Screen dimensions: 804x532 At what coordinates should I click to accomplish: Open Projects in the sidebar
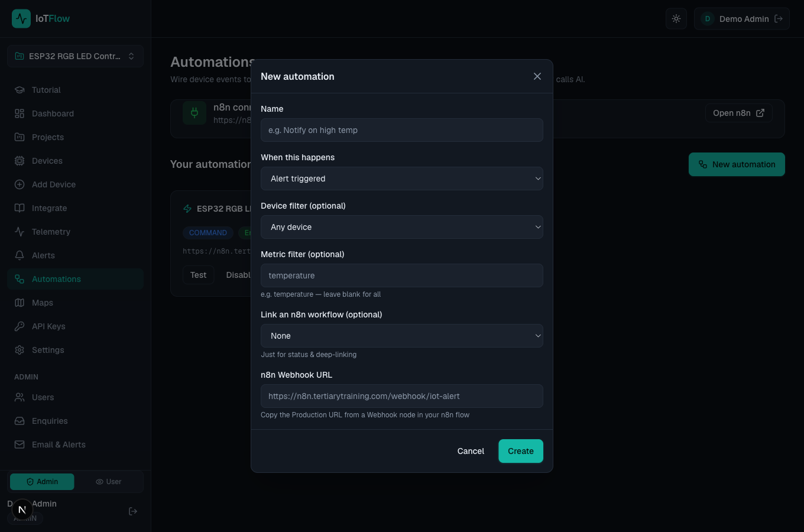[x=76, y=137]
